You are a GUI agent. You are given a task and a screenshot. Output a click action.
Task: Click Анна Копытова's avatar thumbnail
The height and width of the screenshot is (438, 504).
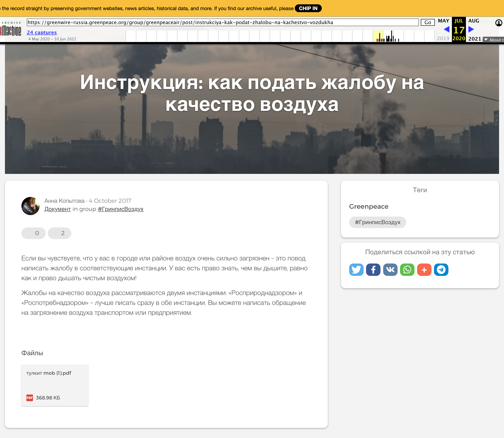(x=30, y=206)
